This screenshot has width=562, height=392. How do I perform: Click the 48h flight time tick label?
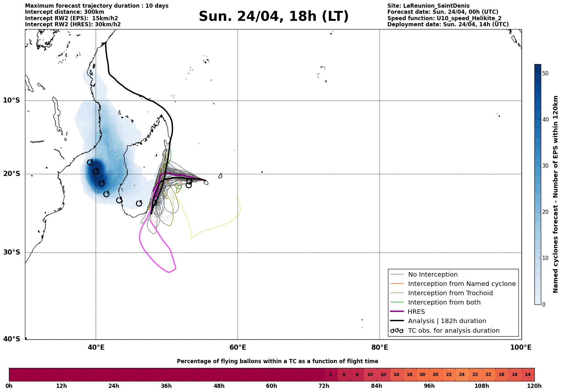point(219,386)
